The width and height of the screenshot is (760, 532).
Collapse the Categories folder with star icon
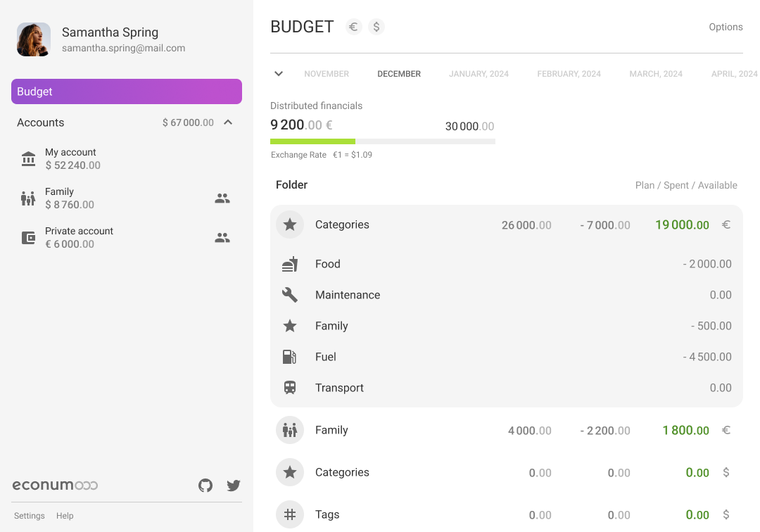(289, 225)
